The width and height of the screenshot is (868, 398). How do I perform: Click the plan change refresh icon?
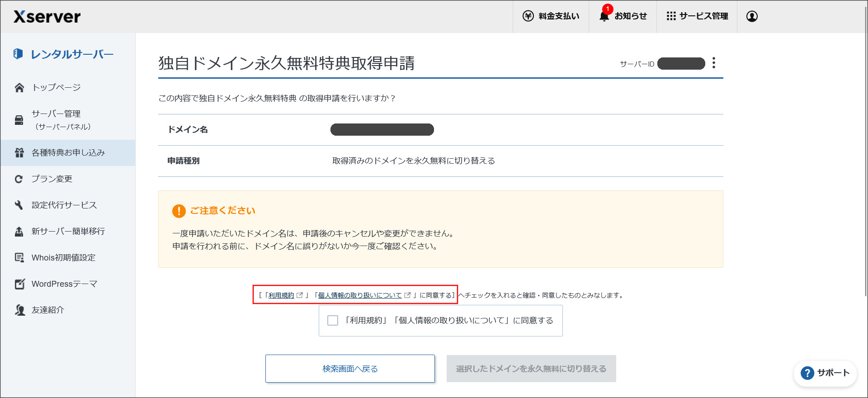[19, 179]
